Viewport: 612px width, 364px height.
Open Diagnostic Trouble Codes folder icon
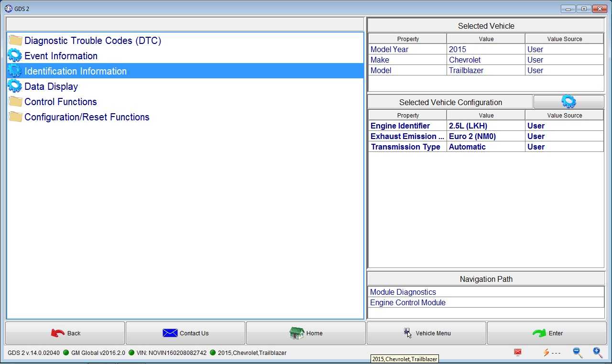click(15, 41)
